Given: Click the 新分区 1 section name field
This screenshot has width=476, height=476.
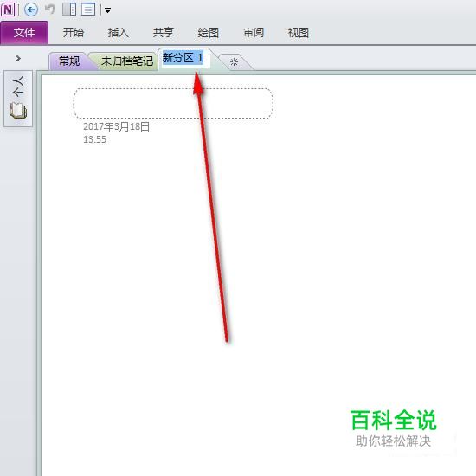Looking at the screenshot, I should [186, 58].
